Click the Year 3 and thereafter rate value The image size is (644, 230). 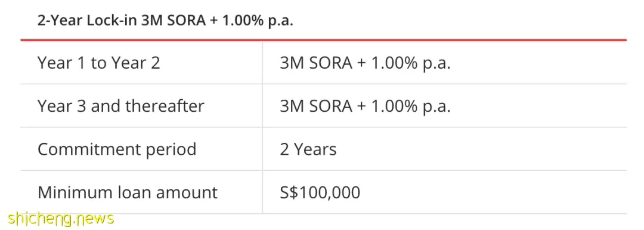pyautogui.click(x=365, y=106)
